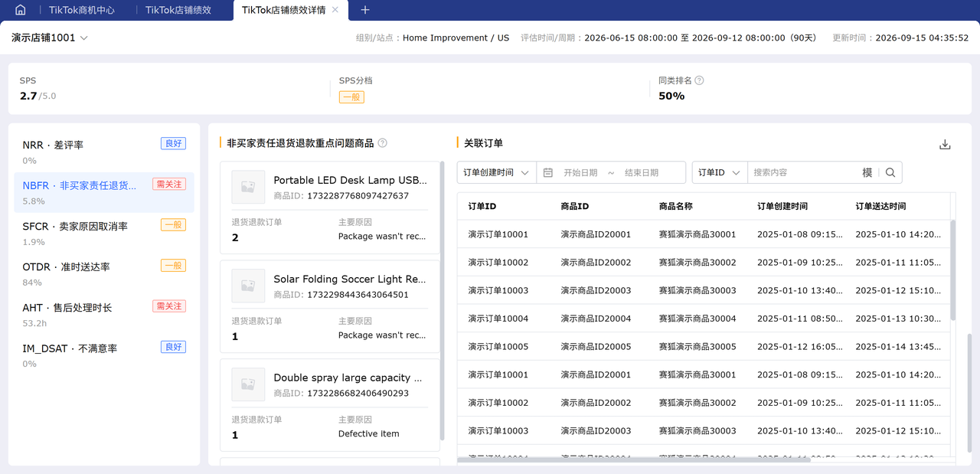This screenshot has height=474, width=980.
Task: Close the TikTok店铺绩效详情 tab
Action: (x=335, y=10)
